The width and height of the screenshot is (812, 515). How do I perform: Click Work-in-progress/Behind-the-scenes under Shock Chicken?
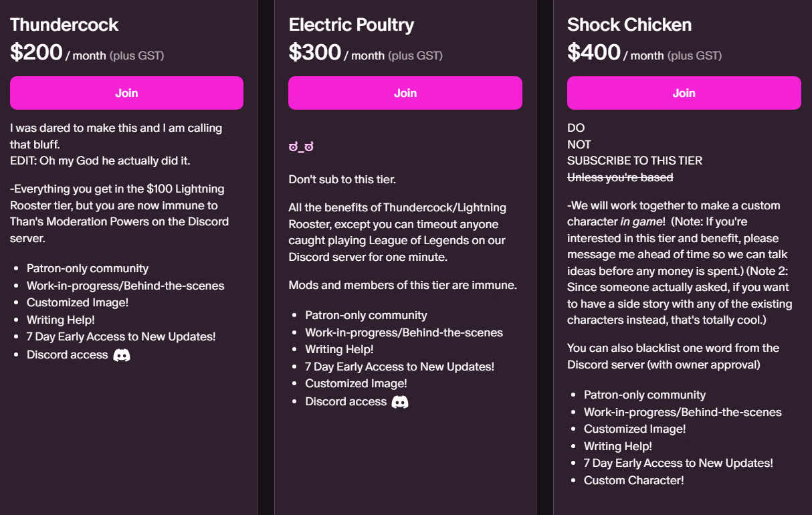[682, 412]
